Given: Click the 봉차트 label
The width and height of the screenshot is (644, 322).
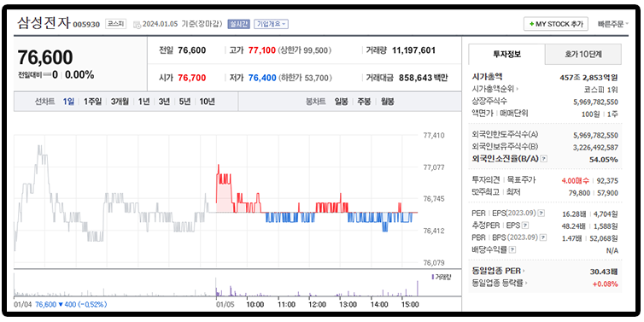Looking at the screenshot, I should click(316, 102).
